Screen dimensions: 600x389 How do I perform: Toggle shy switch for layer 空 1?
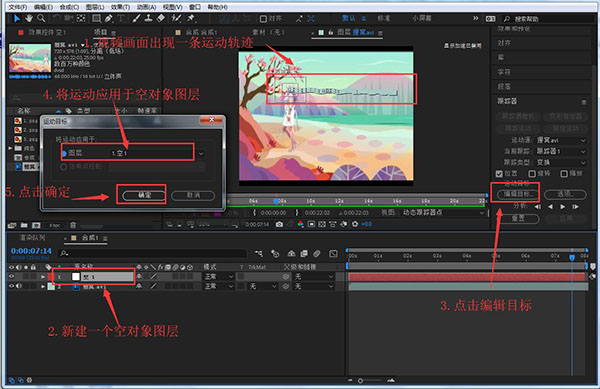(139, 276)
